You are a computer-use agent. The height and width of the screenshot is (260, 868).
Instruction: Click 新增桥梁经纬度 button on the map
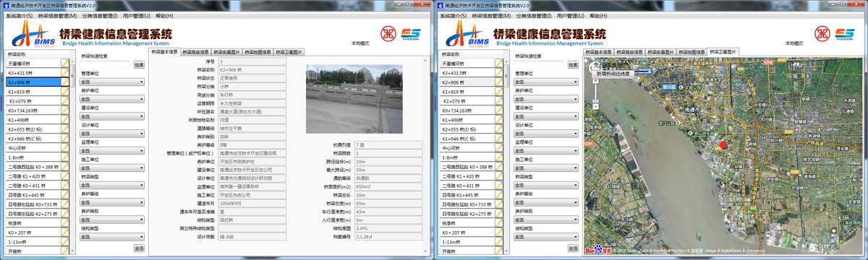tap(613, 74)
